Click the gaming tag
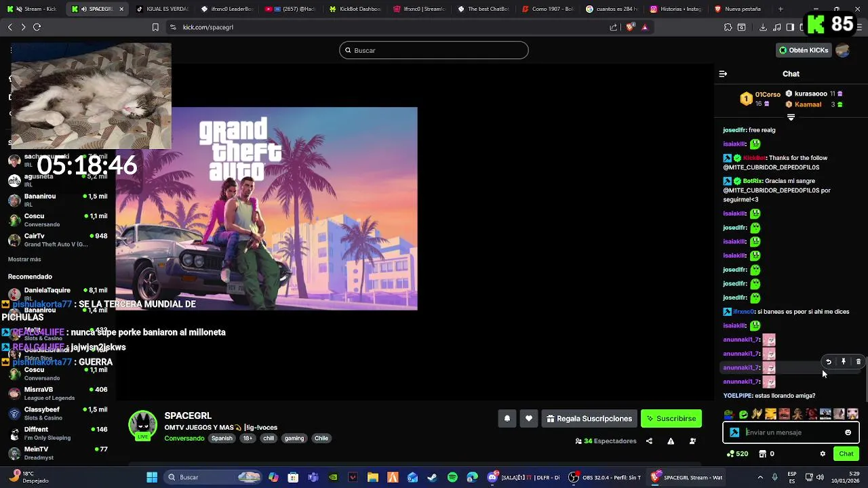The width and height of the screenshot is (868, 488). [294, 439]
